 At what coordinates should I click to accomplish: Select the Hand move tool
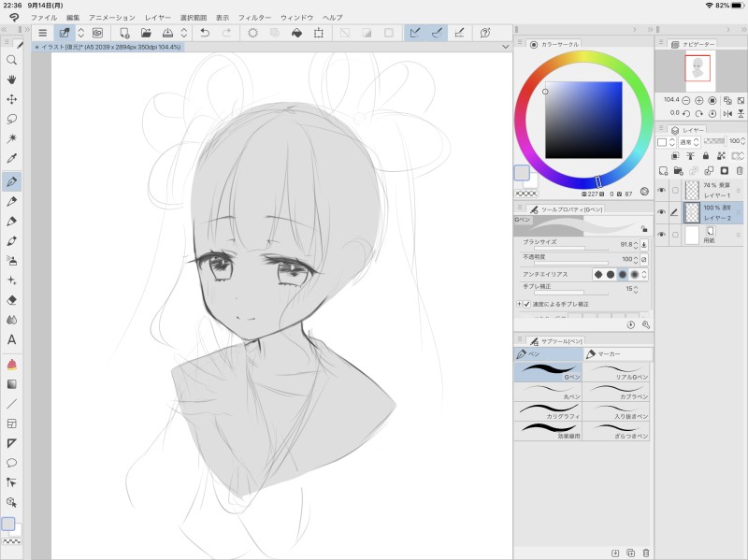11,79
